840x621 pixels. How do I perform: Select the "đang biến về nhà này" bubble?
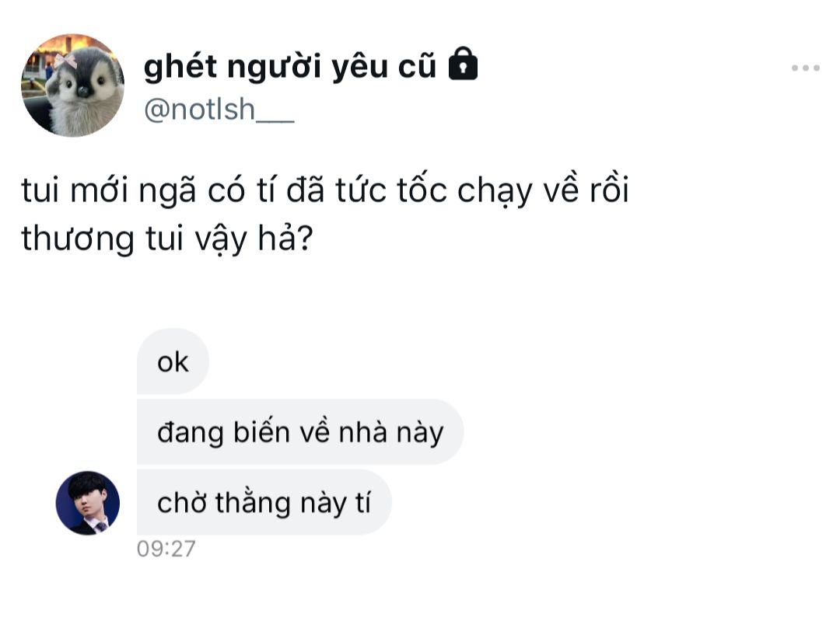300,432
